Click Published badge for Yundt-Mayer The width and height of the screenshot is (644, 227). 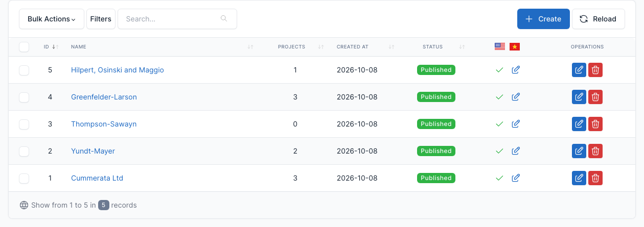(x=436, y=151)
